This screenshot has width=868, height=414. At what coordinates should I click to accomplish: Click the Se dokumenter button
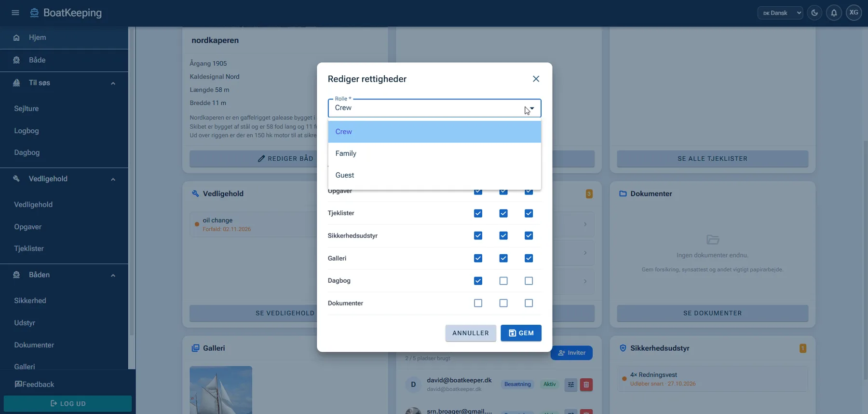[x=713, y=313]
